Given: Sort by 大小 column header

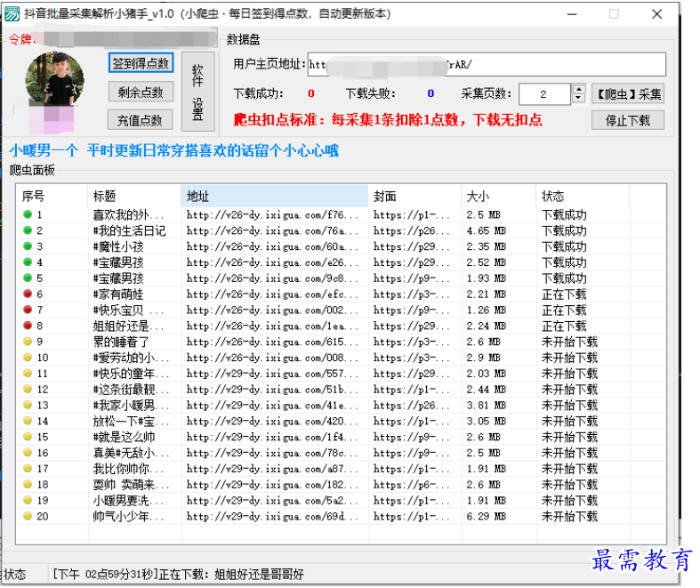Looking at the screenshot, I should [x=499, y=196].
